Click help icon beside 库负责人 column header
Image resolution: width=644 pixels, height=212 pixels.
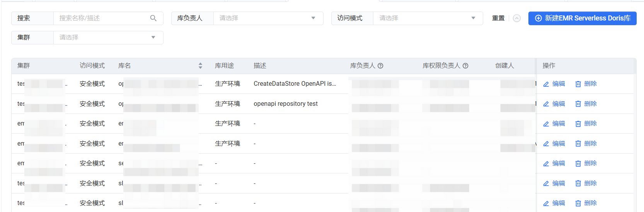[x=380, y=66]
